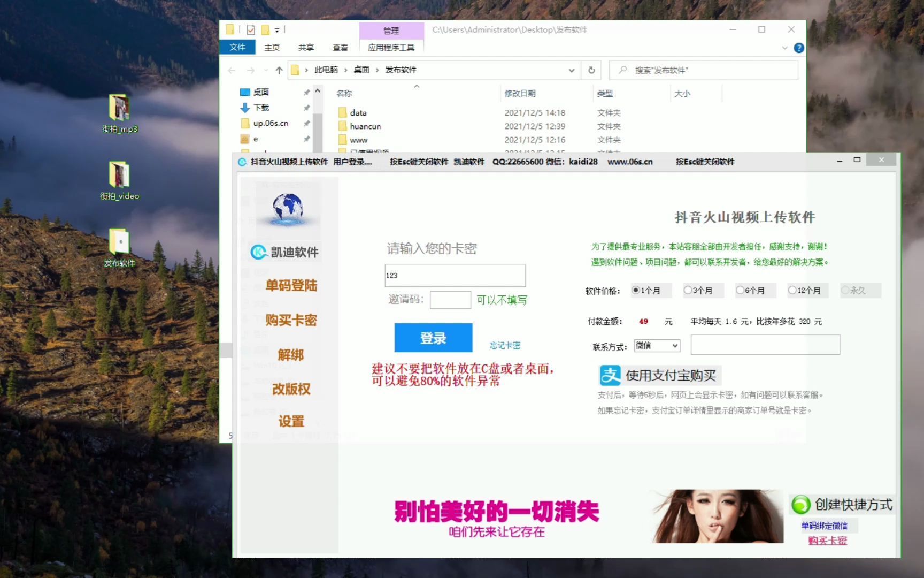924x578 pixels.
Task: Open the quick access toolbar customize dropdown
Action: [x=277, y=30]
